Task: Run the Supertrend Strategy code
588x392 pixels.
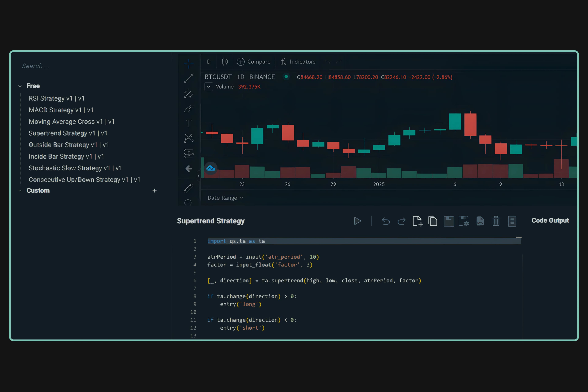Action: (357, 221)
